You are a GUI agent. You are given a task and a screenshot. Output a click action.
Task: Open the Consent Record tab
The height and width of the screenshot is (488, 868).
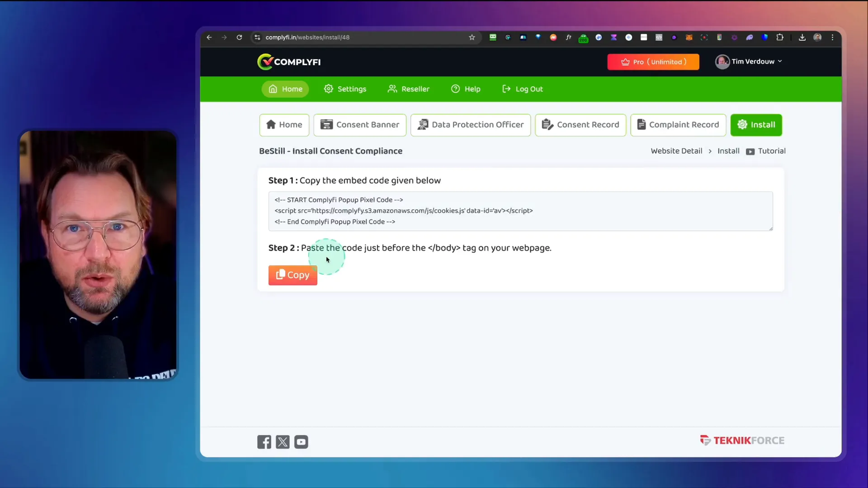coord(580,125)
